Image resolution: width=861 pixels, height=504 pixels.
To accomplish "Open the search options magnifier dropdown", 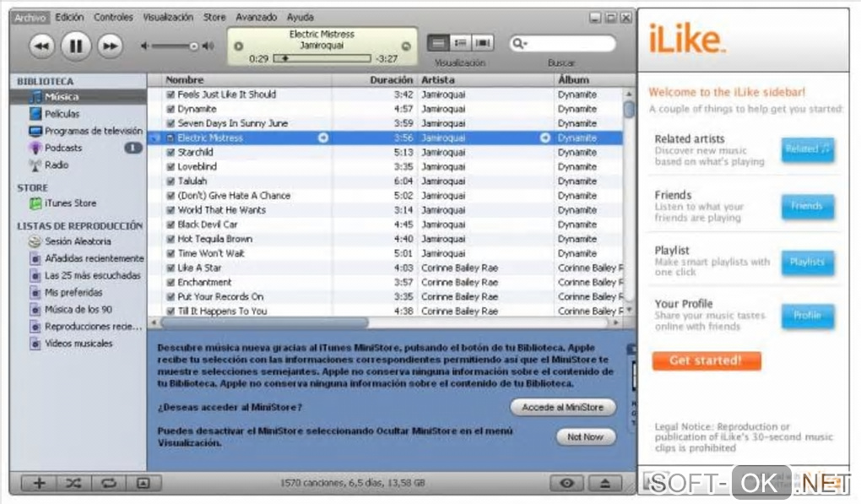I will click(x=518, y=43).
